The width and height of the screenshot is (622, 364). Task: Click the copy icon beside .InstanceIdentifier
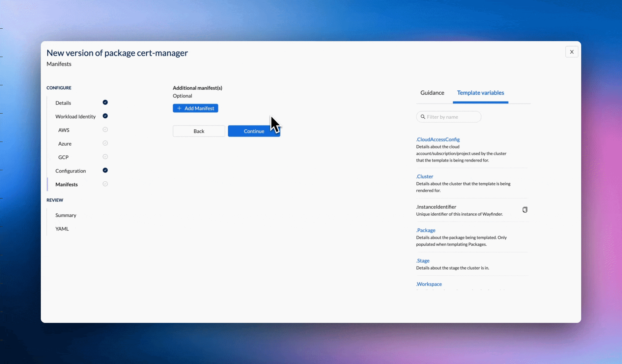tap(525, 210)
